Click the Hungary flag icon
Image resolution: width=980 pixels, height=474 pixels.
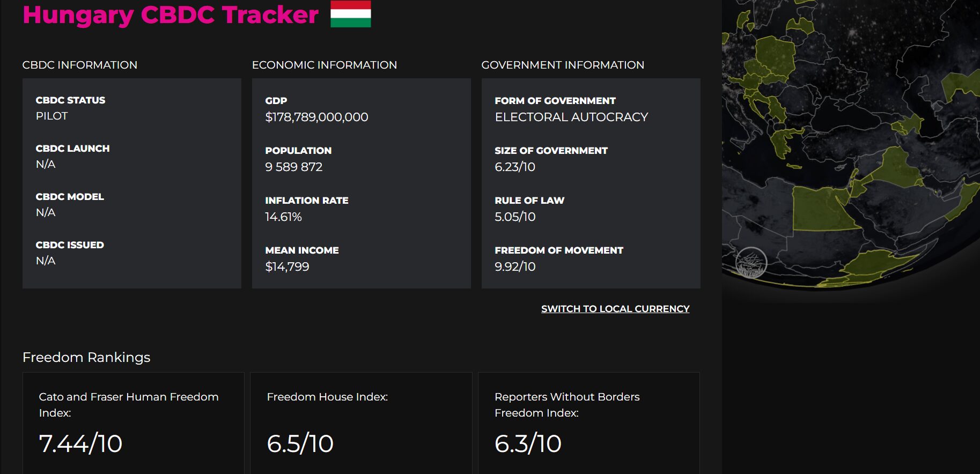[350, 13]
